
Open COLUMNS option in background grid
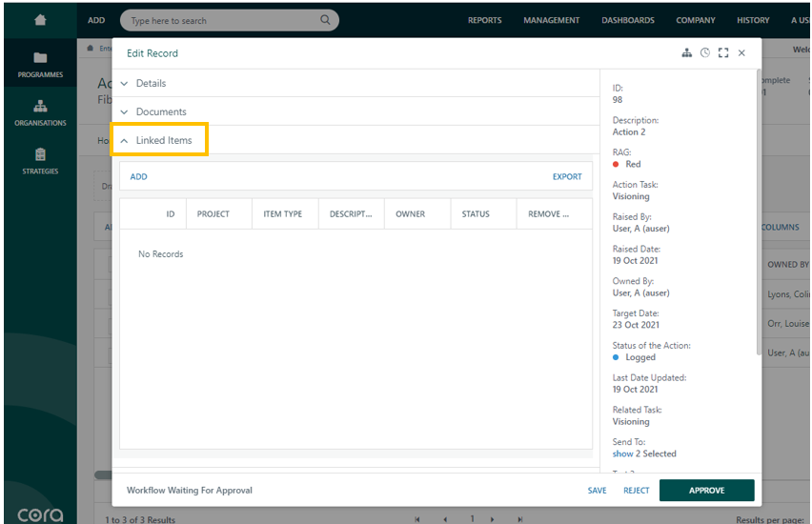(x=781, y=227)
